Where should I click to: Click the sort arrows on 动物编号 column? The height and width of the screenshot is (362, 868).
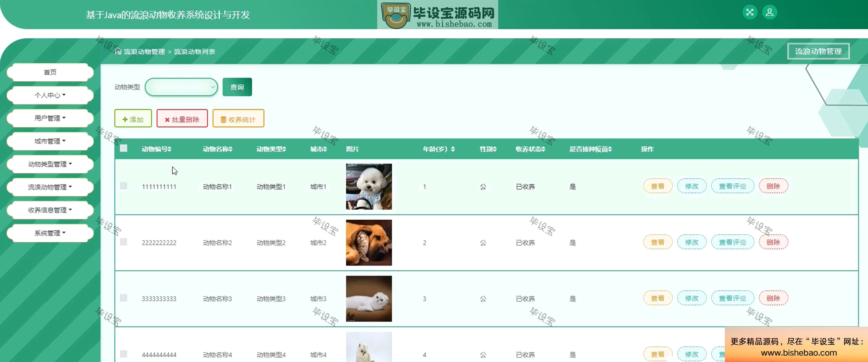170,149
